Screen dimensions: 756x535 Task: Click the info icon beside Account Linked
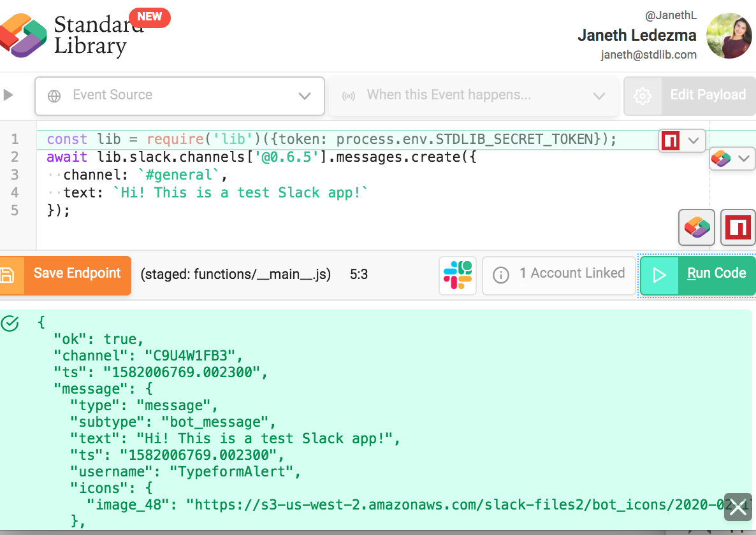click(x=501, y=275)
